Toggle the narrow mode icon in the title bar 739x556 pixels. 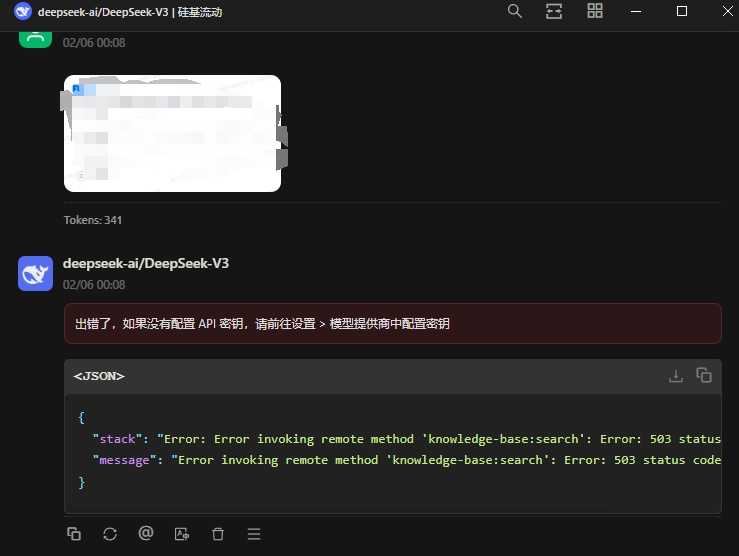[554, 11]
